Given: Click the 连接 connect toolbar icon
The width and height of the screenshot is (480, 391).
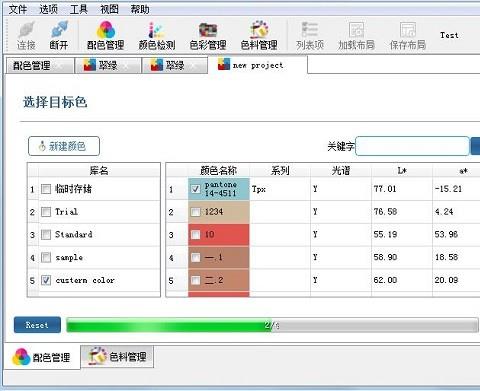Looking at the screenshot, I should [x=27, y=36].
